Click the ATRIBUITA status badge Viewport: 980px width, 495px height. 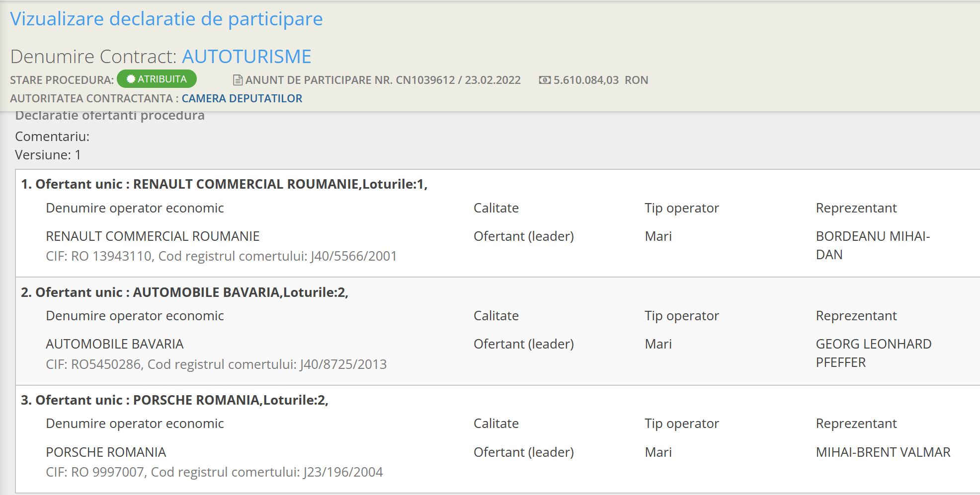[157, 79]
